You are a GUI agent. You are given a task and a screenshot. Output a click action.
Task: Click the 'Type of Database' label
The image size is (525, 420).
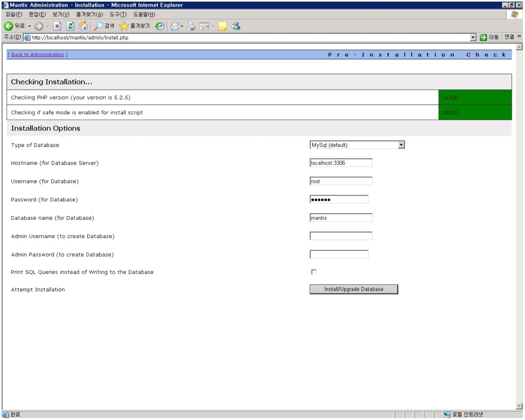(35, 145)
